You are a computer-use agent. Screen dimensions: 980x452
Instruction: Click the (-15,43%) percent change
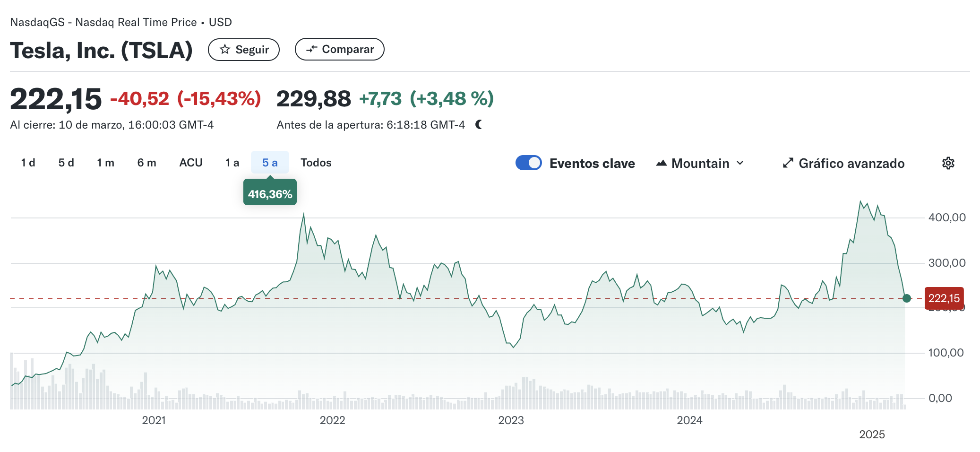(x=219, y=99)
